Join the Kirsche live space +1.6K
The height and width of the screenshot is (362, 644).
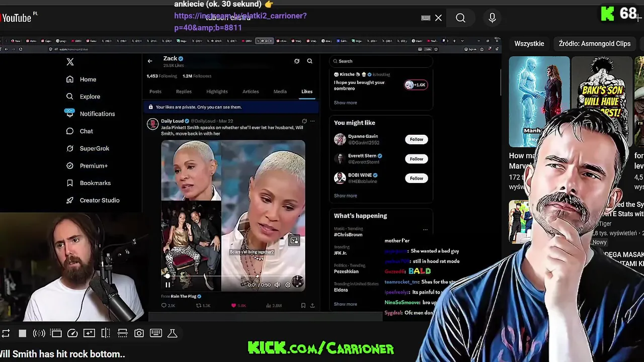click(416, 85)
